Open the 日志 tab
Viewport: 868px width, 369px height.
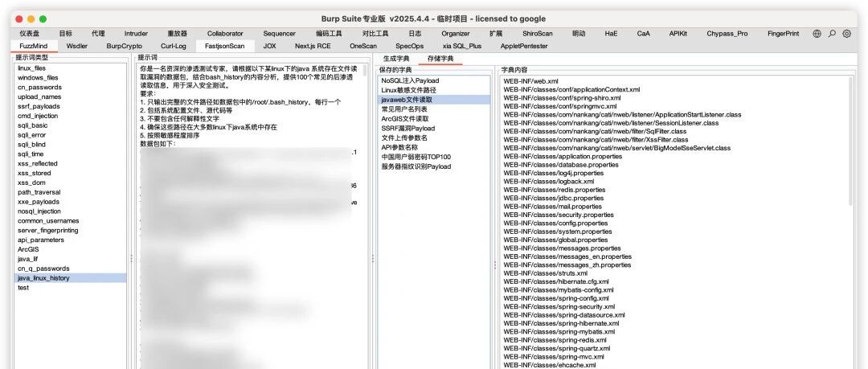pos(415,34)
